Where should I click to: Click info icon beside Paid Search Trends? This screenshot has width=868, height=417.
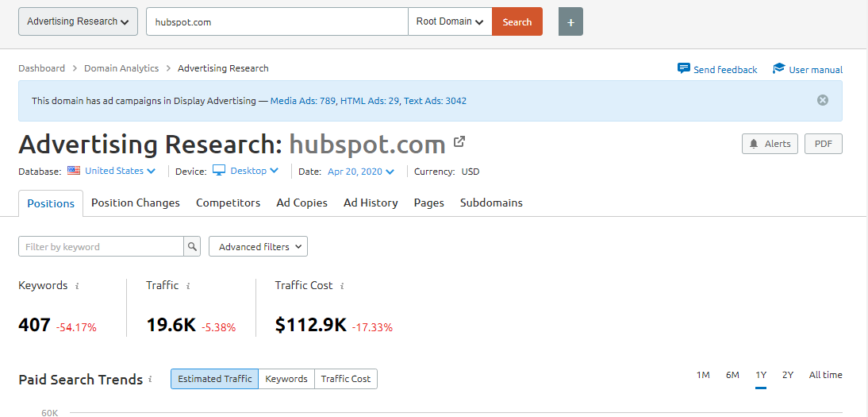(149, 380)
